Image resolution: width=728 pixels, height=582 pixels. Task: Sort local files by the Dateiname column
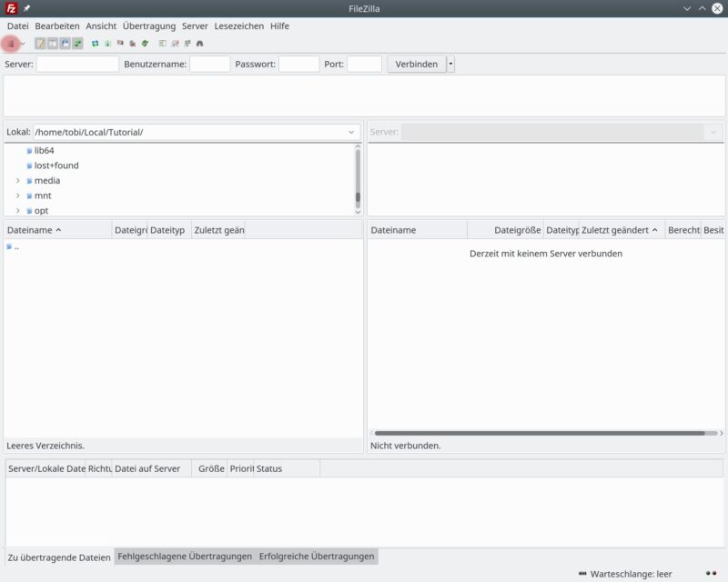click(x=58, y=230)
